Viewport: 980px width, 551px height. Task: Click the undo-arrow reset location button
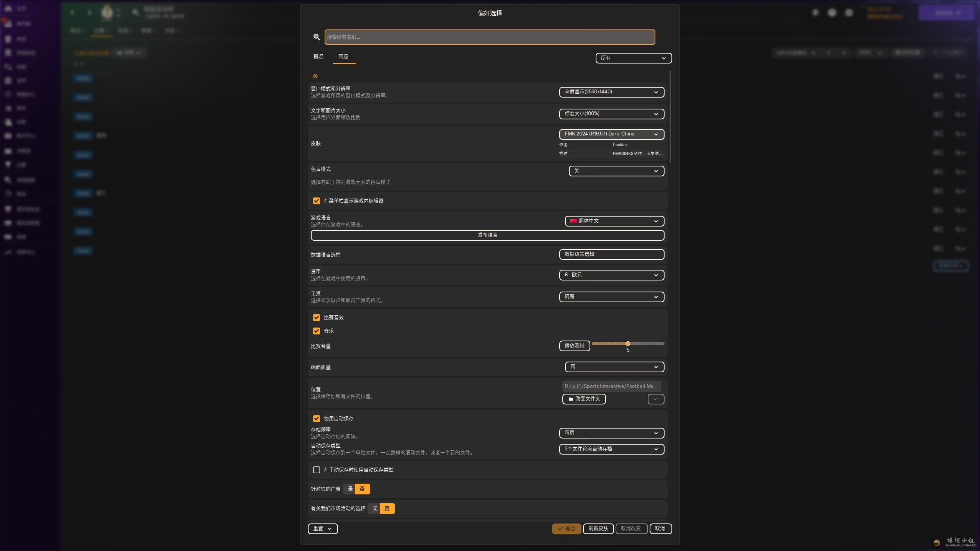[x=656, y=399]
